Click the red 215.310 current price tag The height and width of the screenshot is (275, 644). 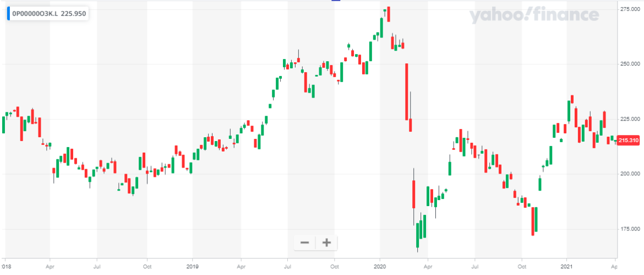[x=628, y=141]
